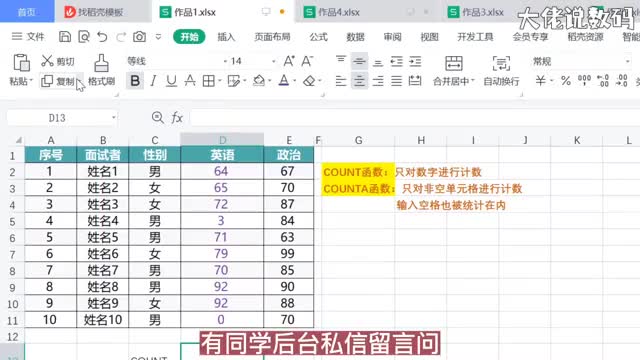This screenshot has width=640, height=360.
Task: Redo the last undone action
Action: (x=121, y=37)
